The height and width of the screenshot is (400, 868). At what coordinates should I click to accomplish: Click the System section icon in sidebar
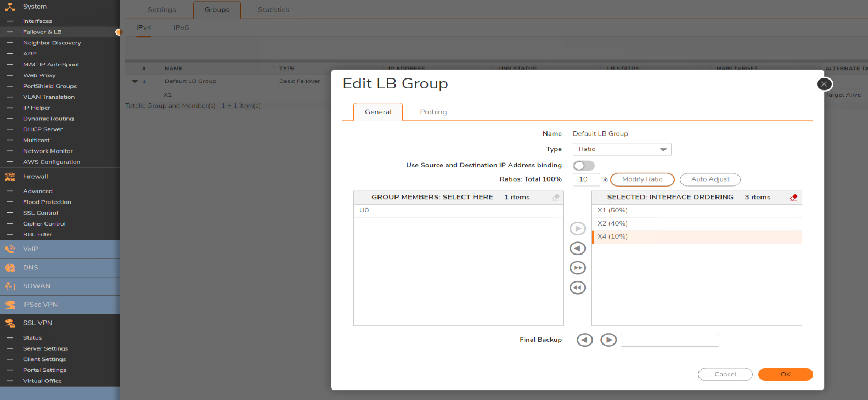[x=10, y=7]
